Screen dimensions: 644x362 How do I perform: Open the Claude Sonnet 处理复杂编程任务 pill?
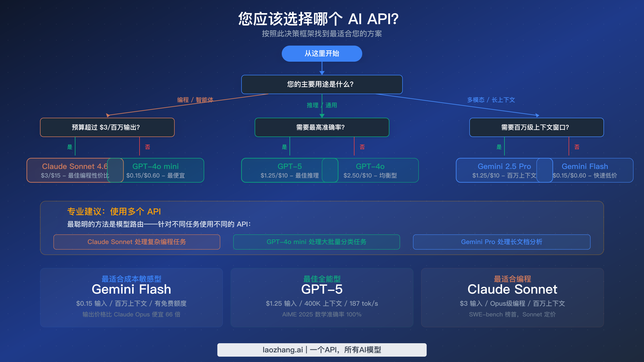(x=137, y=242)
